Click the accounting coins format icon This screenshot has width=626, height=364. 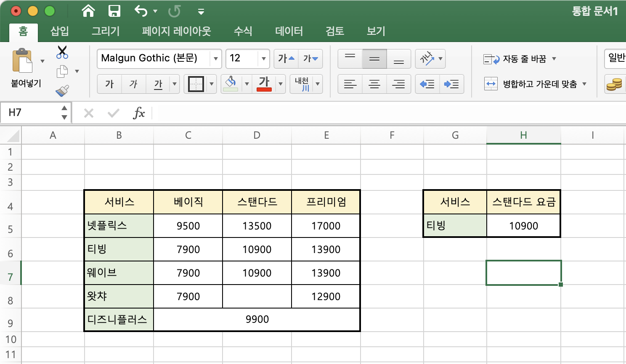click(x=614, y=84)
